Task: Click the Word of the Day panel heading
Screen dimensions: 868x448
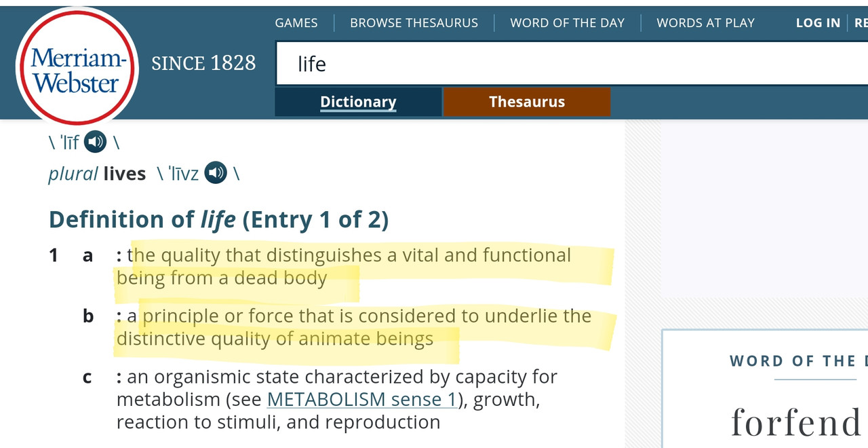Action: click(798, 361)
